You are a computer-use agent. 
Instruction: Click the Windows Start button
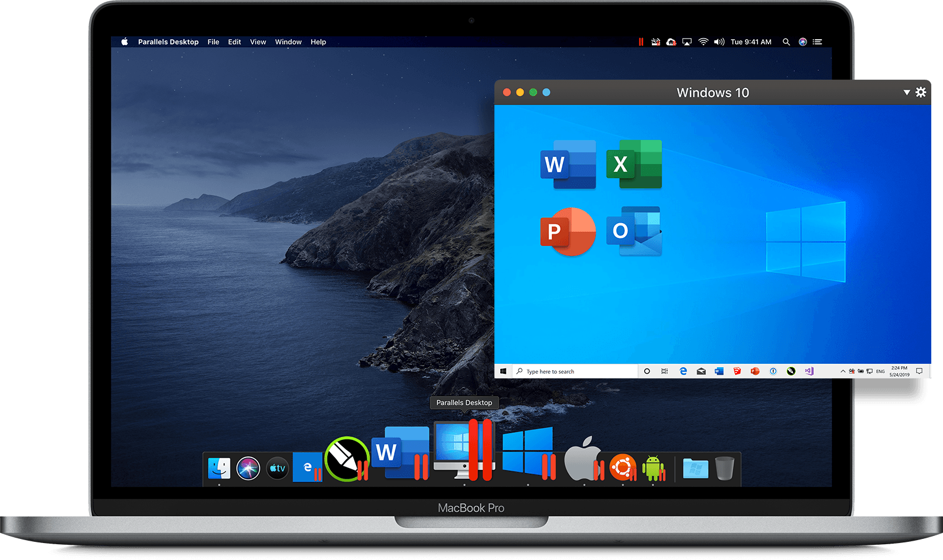[x=503, y=371]
